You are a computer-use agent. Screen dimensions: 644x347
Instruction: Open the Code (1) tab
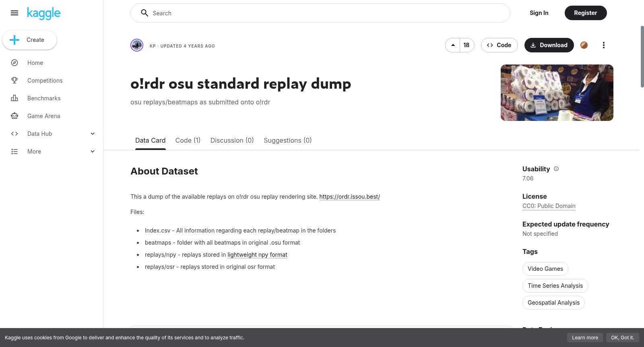(188, 140)
